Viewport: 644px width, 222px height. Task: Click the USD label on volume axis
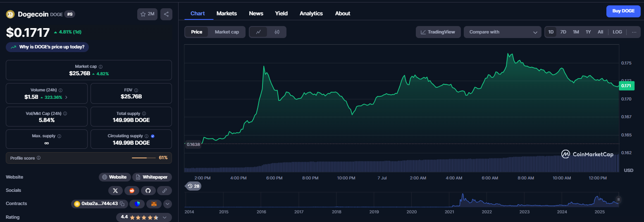(628, 170)
